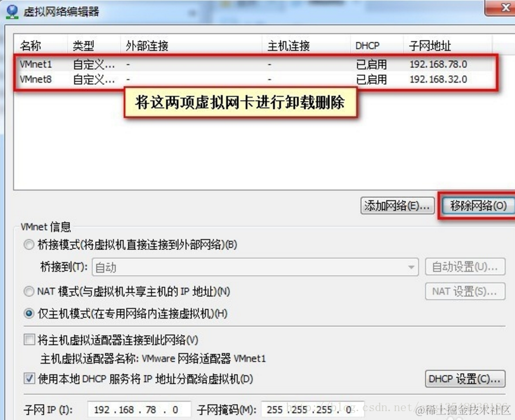Click the Virtual Network Editor title bar icon
Image resolution: width=515 pixels, height=420 pixels.
click(x=12, y=11)
